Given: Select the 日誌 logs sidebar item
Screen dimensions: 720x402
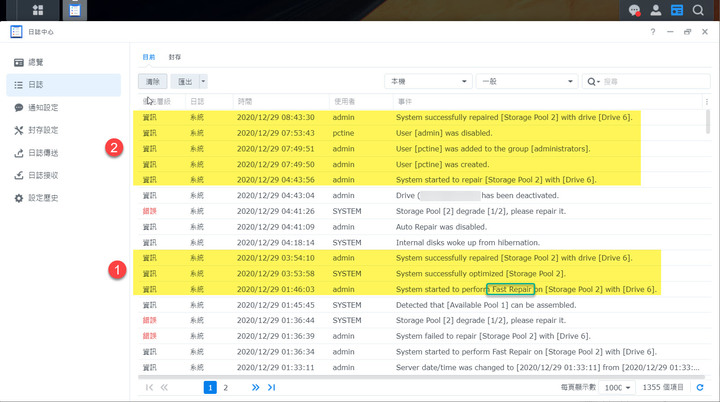Looking at the screenshot, I should (64, 85).
